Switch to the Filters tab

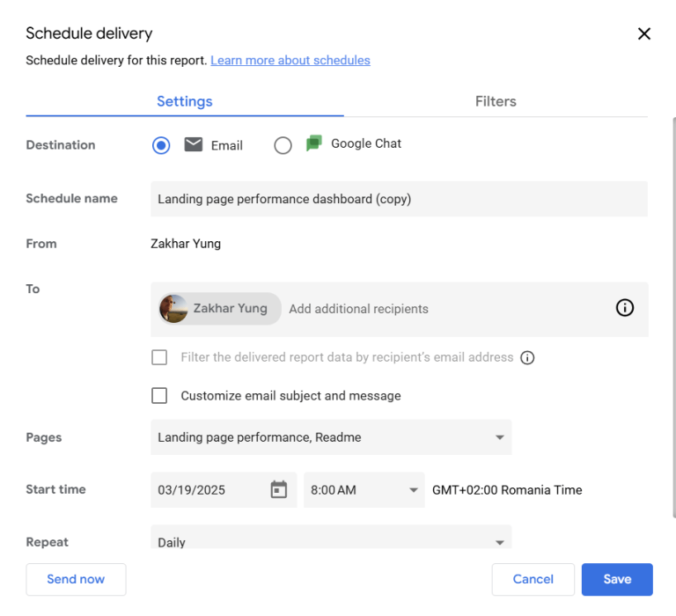coord(496,101)
